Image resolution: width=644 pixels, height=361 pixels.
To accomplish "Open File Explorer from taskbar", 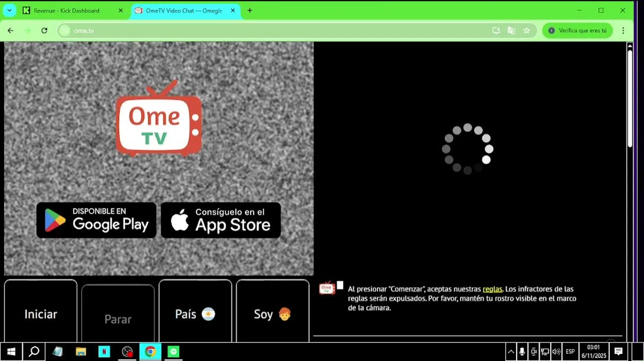I will tap(81, 351).
